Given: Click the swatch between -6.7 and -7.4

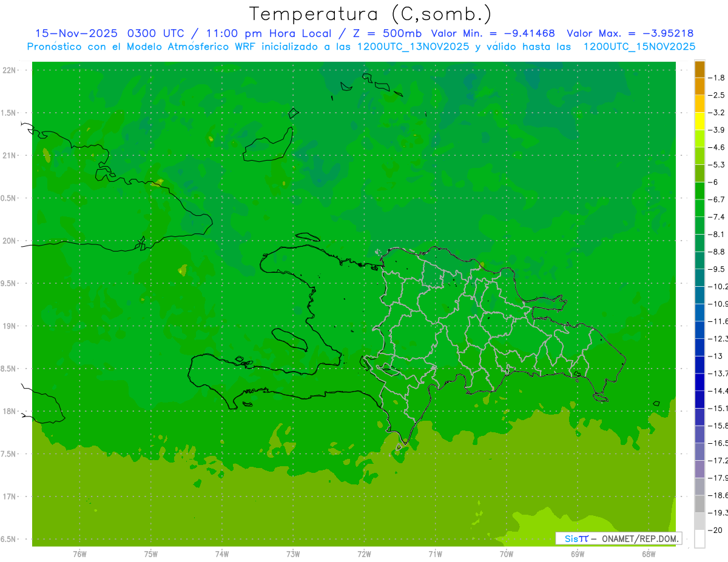Looking at the screenshot, I should pos(699,209).
